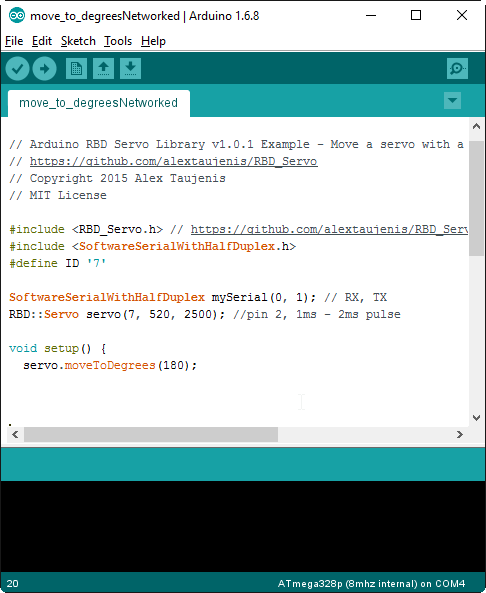Screen dimensions: 486x593
Task: Open the File menu
Action: coord(14,41)
